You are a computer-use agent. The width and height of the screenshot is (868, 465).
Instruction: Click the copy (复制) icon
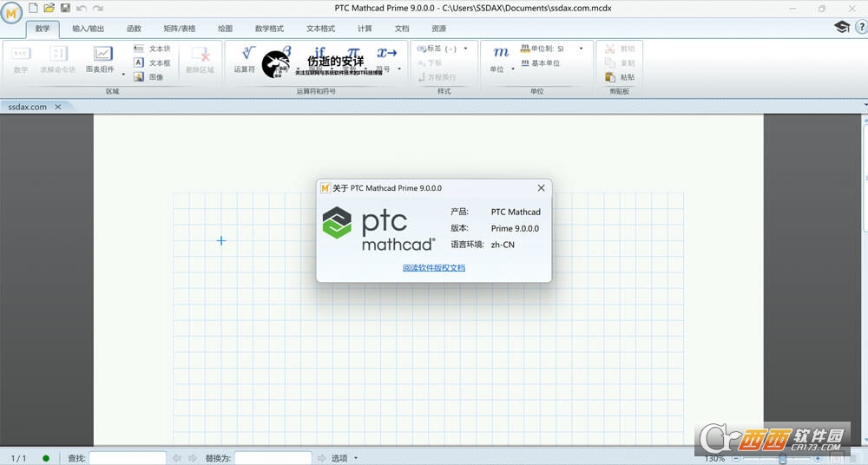click(x=610, y=63)
